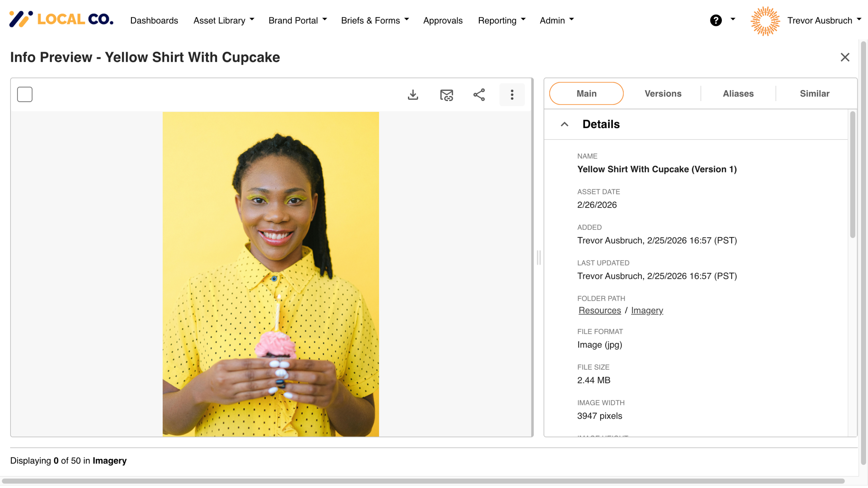Click the help question mark icon
The width and height of the screenshot is (868, 488).
click(x=716, y=20)
